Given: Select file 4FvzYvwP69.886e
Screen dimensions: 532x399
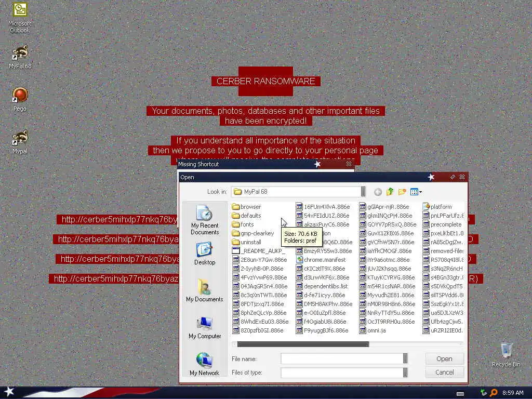Looking at the screenshot, I should point(260,277).
